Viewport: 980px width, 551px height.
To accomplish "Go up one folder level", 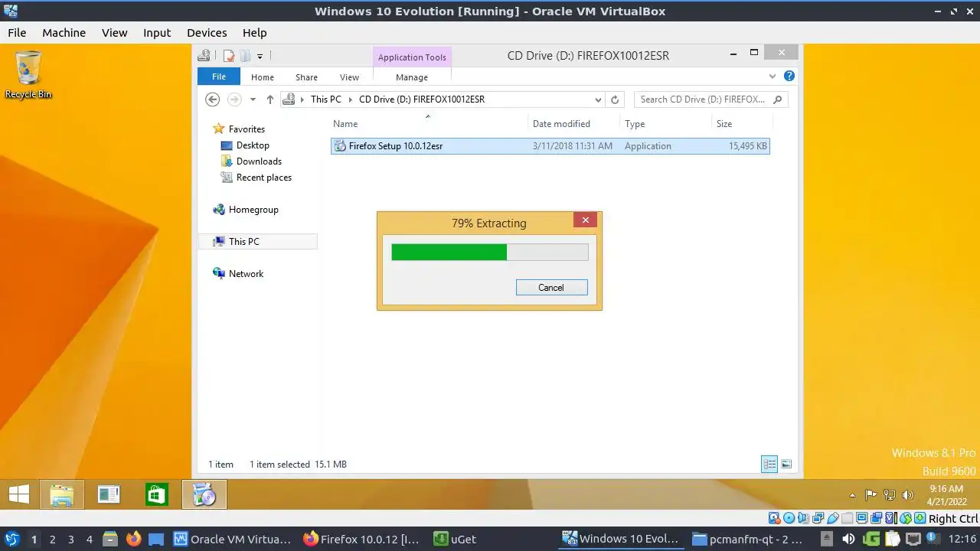I will [270, 99].
